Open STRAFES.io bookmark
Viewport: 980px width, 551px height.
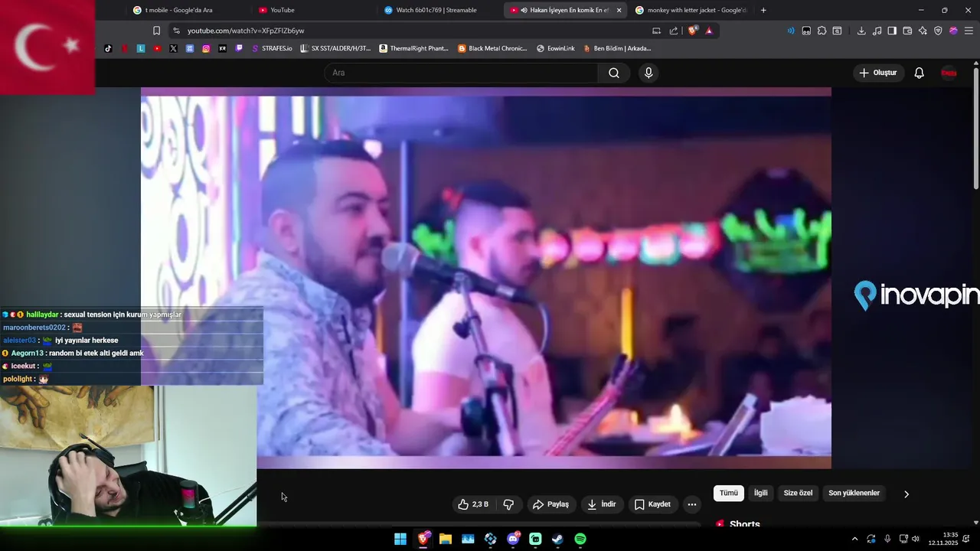pos(272,48)
